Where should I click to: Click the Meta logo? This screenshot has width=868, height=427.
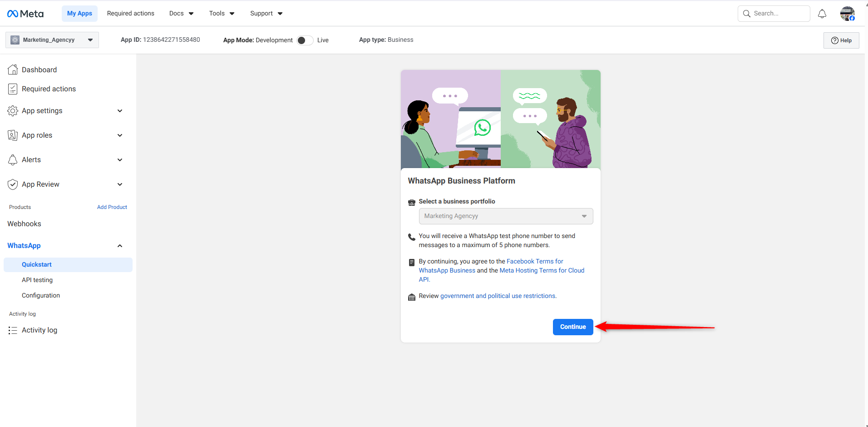[25, 14]
